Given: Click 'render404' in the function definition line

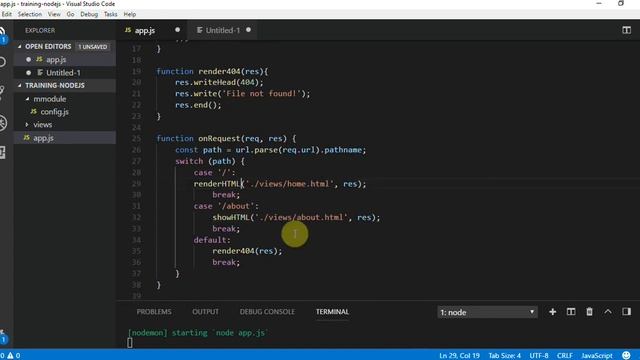Looking at the screenshot, I should click(x=219, y=71).
